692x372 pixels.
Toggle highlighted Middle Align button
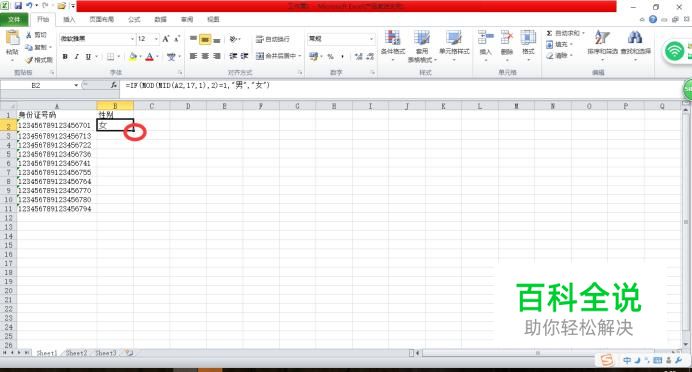[x=205, y=39]
